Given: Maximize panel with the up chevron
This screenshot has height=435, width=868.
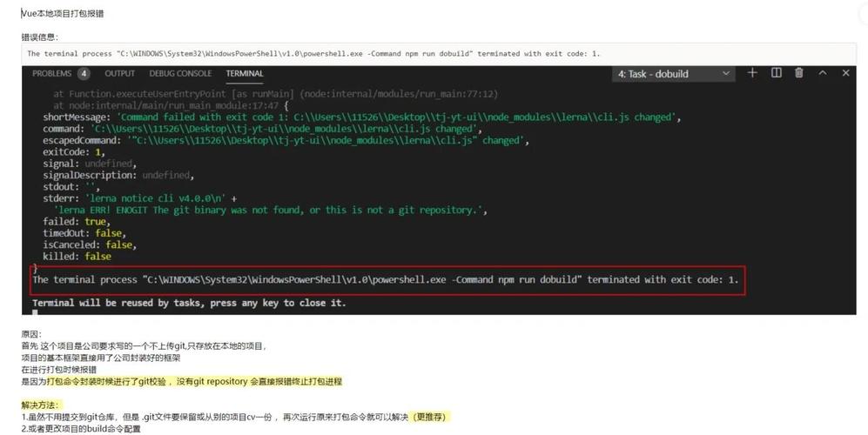Looking at the screenshot, I should coord(823,73).
